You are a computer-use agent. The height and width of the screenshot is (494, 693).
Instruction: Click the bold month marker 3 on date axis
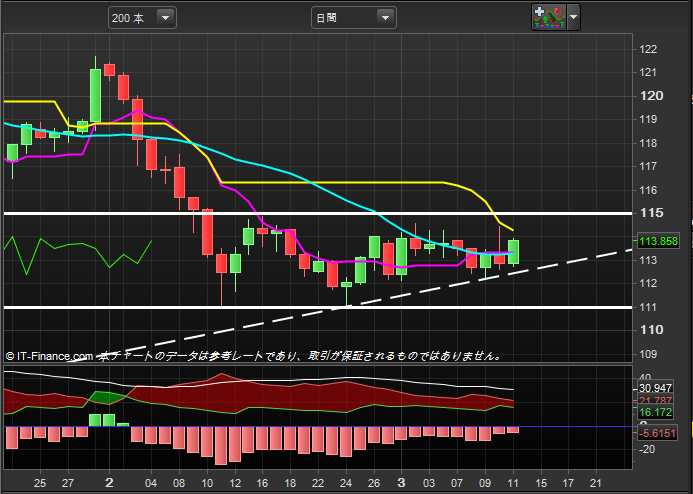tap(401, 483)
